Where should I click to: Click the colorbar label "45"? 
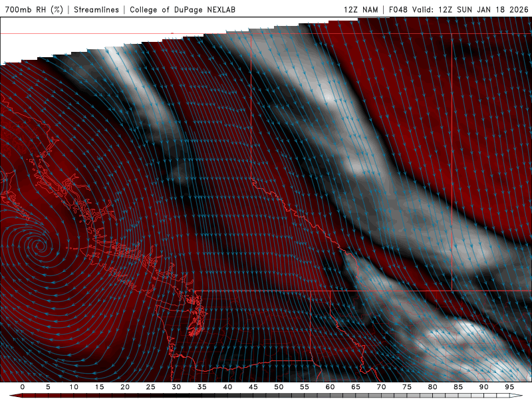click(253, 387)
